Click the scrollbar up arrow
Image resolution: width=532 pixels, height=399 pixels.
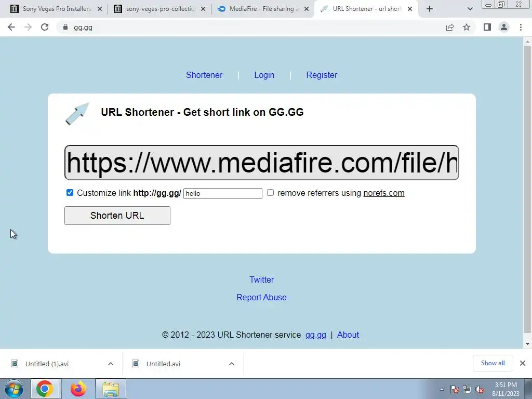tap(527, 42)
